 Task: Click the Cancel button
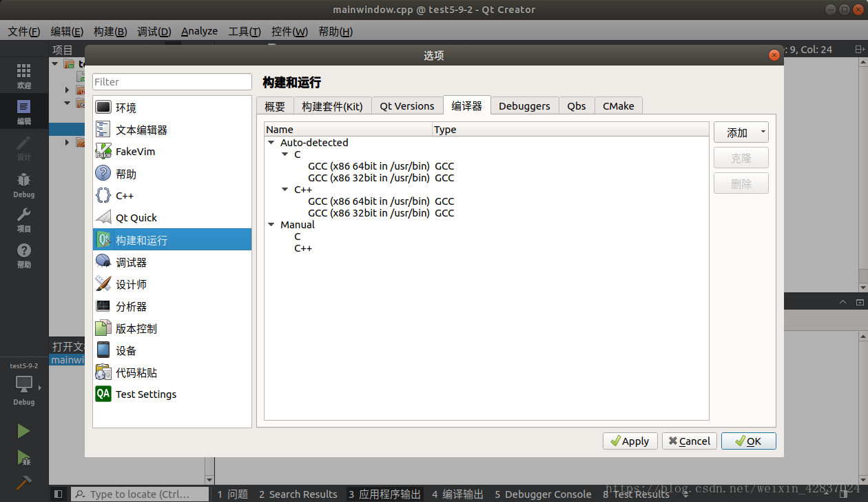[690, 441]
